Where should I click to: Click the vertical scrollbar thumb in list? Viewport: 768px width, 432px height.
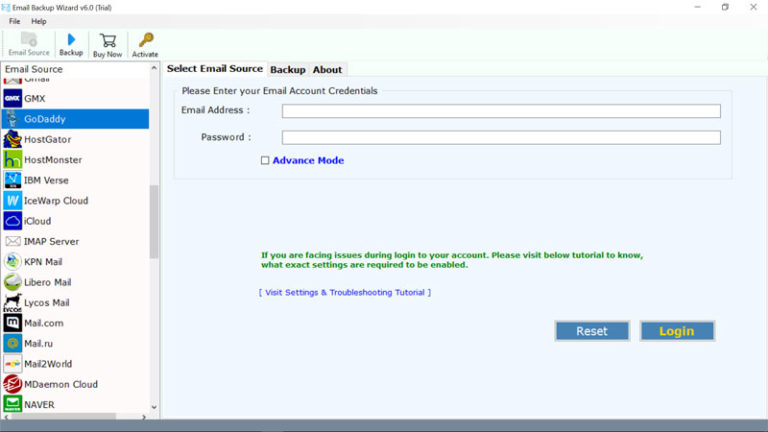[x=154, y=221]
